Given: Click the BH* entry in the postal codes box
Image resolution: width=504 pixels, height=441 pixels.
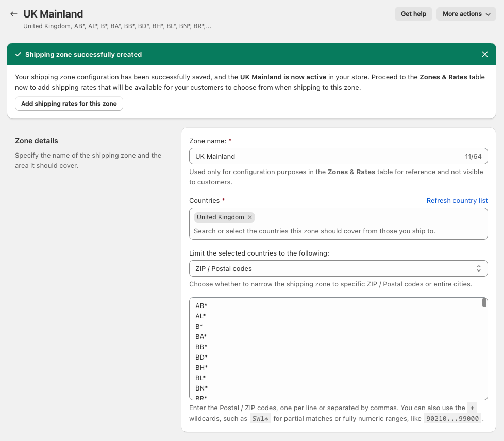Looking at the screenshot, I should tap(201, 367).
